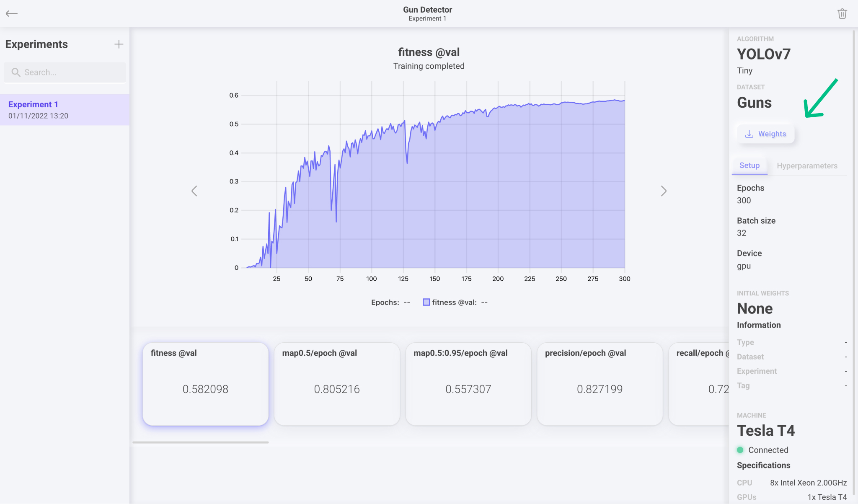Add new experiment with plus icon
The height and width of the screenshot is (504, 858).
119,44
